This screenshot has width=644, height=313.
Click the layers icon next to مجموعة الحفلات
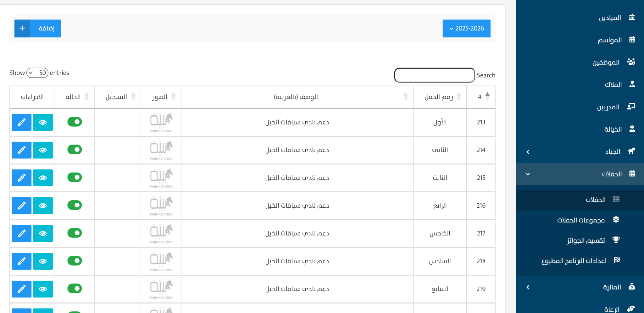616,220
